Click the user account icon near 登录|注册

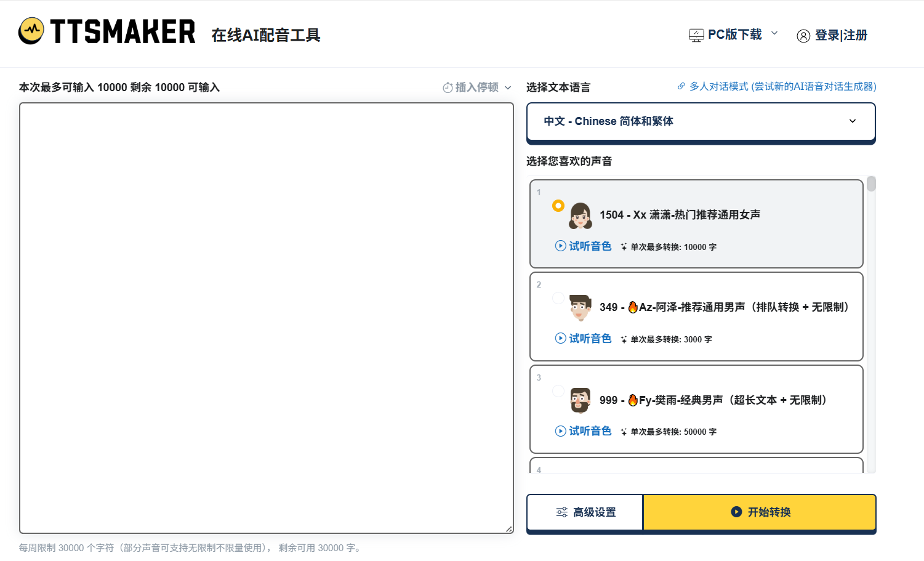coord(803,36)
